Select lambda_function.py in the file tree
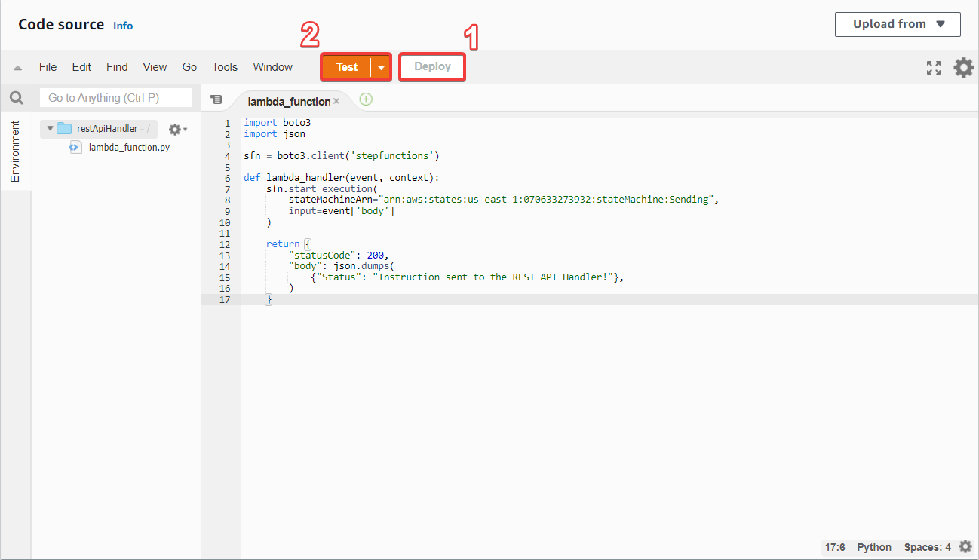The image size is (979, 560). point(129,147)
